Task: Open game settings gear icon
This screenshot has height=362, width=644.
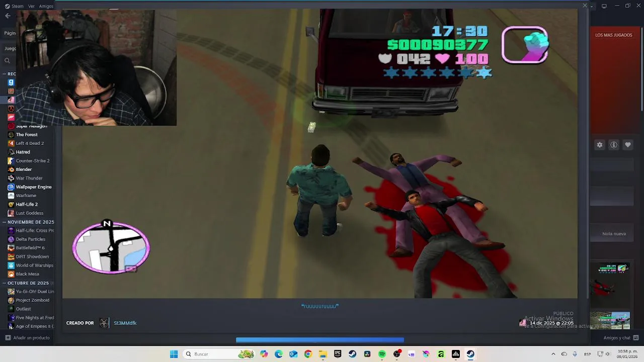Action: coord(600,145)
